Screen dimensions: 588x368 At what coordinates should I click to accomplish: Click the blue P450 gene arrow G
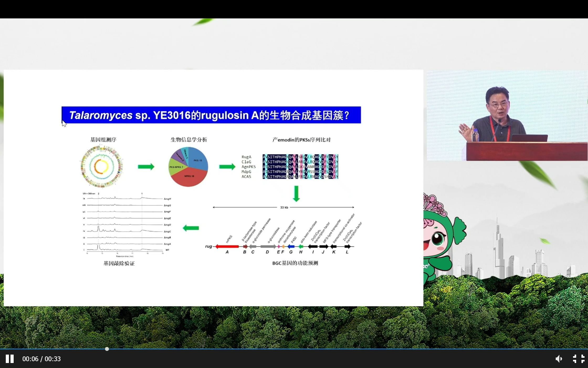point(291,247)
